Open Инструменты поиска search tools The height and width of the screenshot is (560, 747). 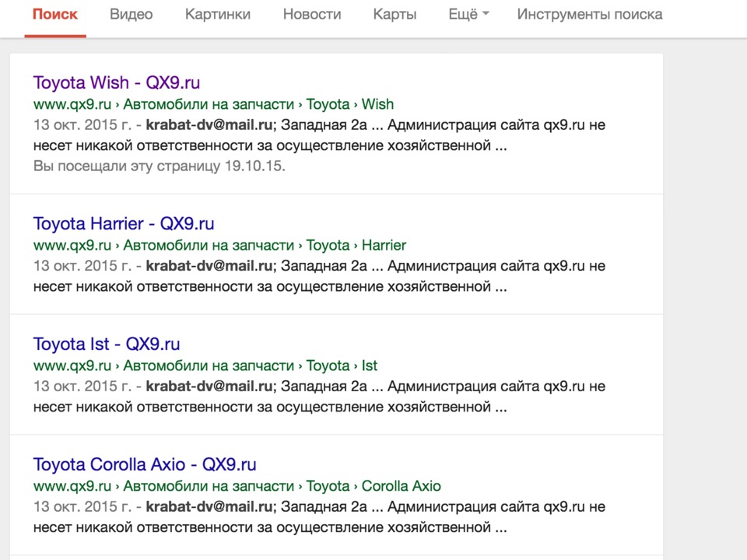[x=590, y=14]
